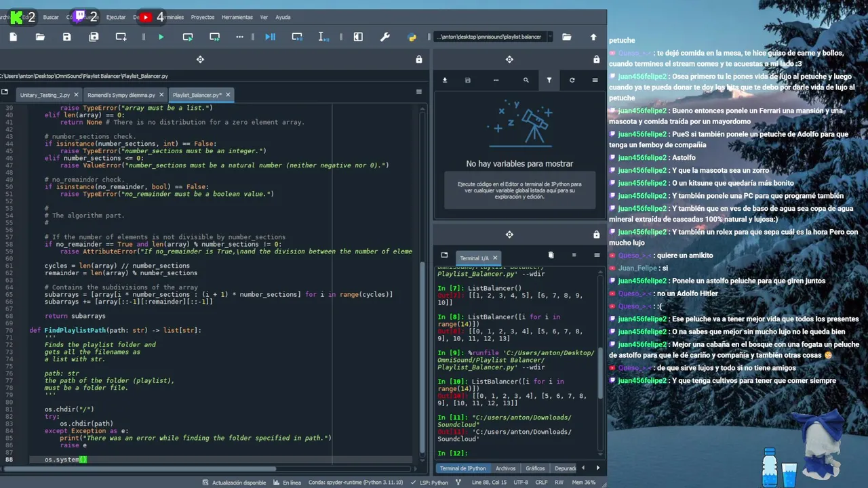Switch to the Archivos pane tab
The width and height of the screenshot is (868, 488).
[505, 468]
